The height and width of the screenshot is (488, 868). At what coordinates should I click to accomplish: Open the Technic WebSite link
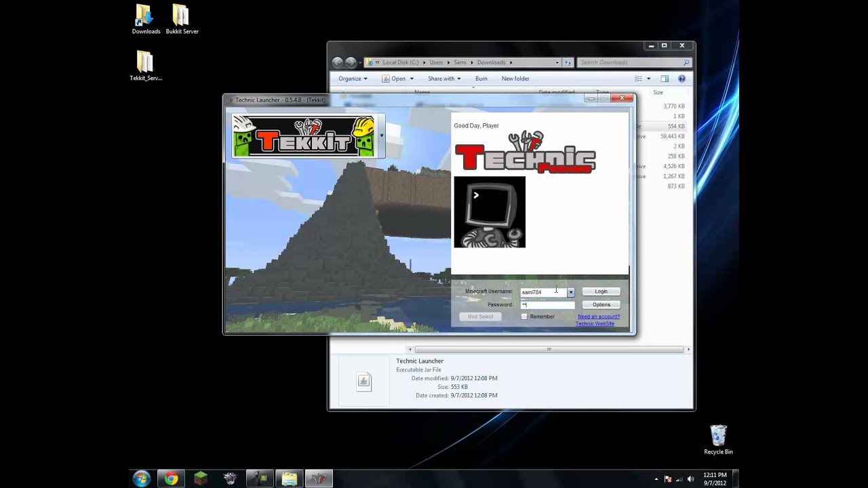click(595, 324)
